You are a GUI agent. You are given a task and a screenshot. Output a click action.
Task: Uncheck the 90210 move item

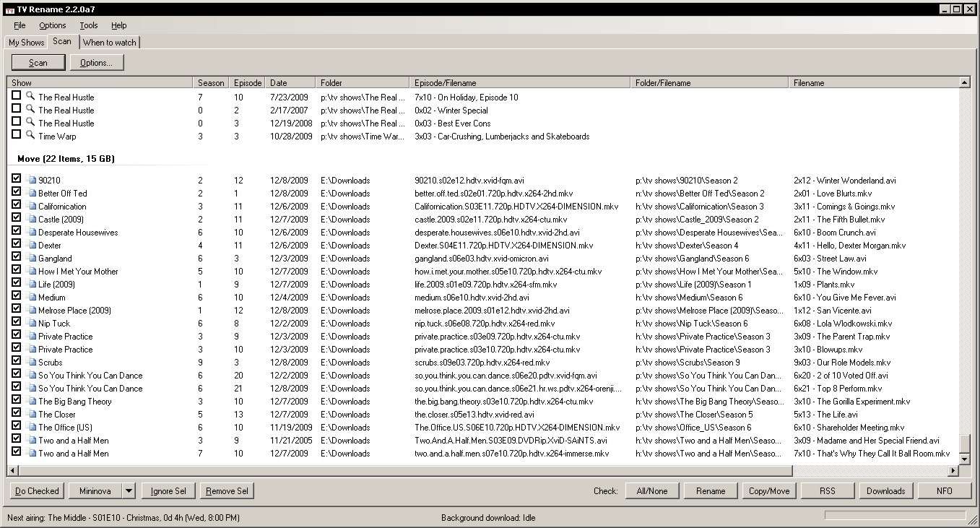point(17,179)
